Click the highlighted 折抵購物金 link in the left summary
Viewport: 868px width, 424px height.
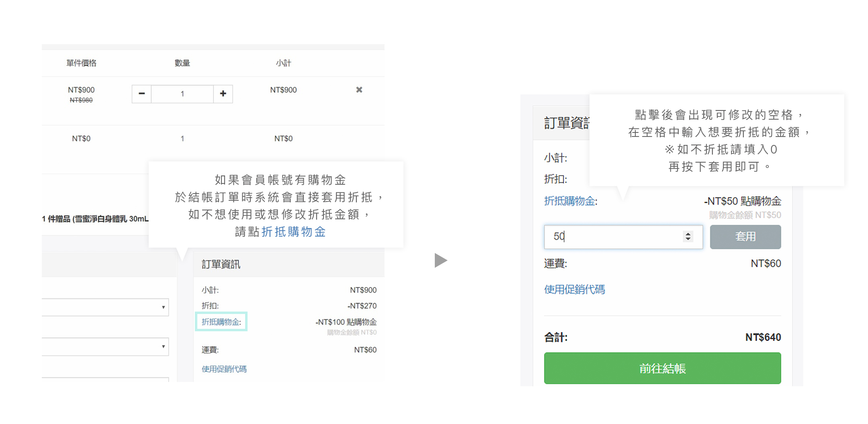pos(221,322)
